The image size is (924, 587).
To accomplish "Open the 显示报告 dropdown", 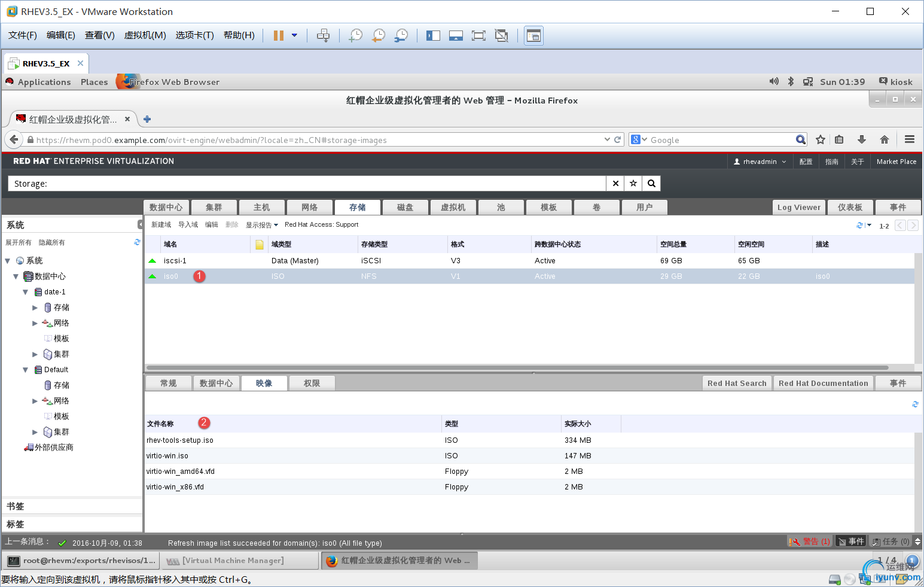I will (x=262, y=225).
